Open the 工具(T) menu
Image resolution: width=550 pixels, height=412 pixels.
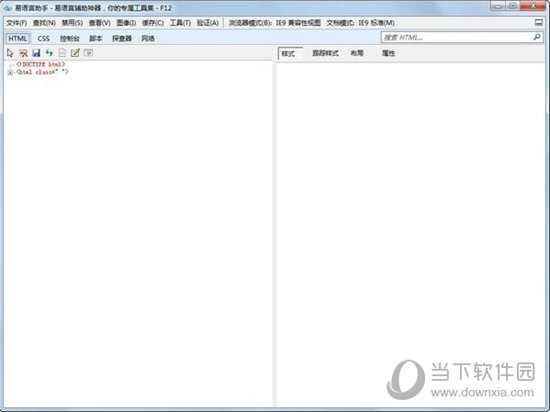[180, 23]
